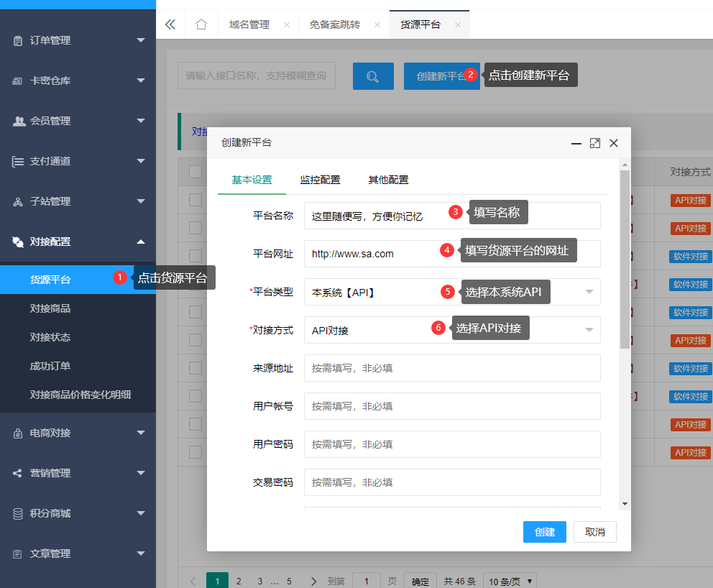The image size is (713, 588).
Task: Click the 对接配置 tag icon
Action: tap(18, 242)
